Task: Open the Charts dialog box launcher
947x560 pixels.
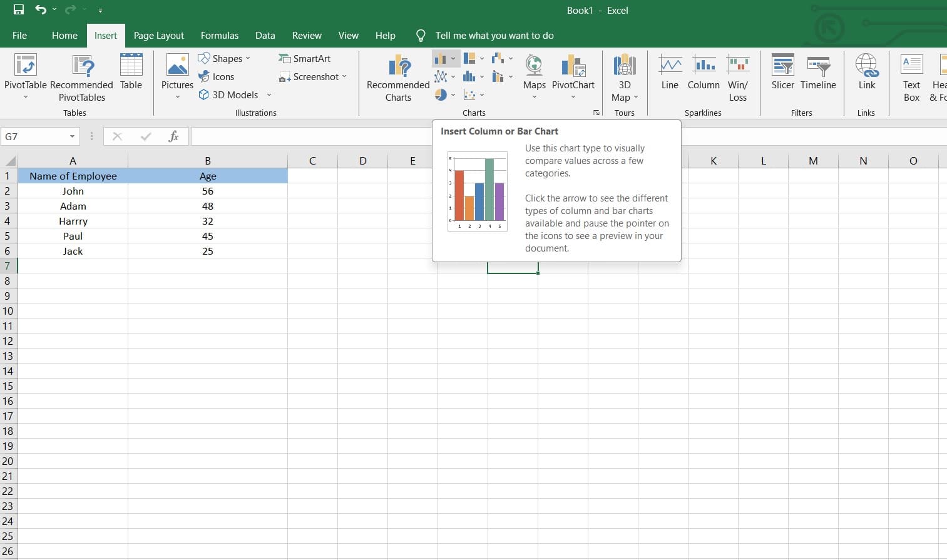Action: pyautogui.click(x=596, y=113)
